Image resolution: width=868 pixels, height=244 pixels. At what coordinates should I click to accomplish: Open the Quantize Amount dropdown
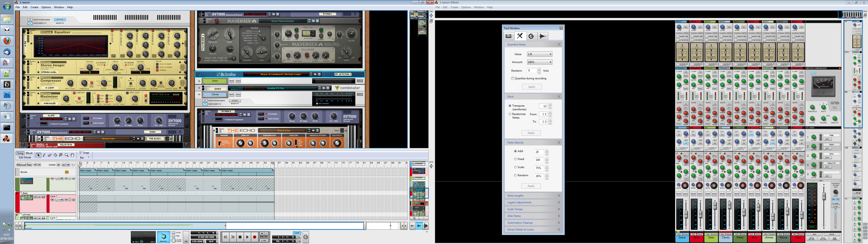(540, 62)
